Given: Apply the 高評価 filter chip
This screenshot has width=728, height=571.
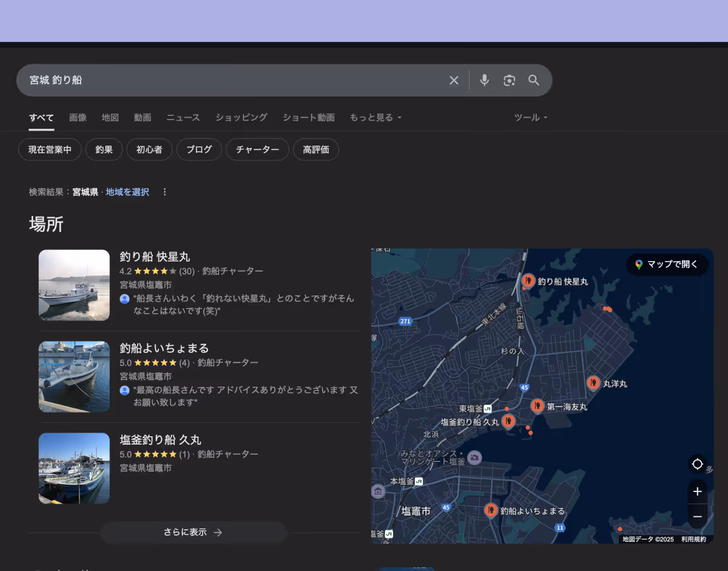Looking at the screenshot, I should click(316, 149).
